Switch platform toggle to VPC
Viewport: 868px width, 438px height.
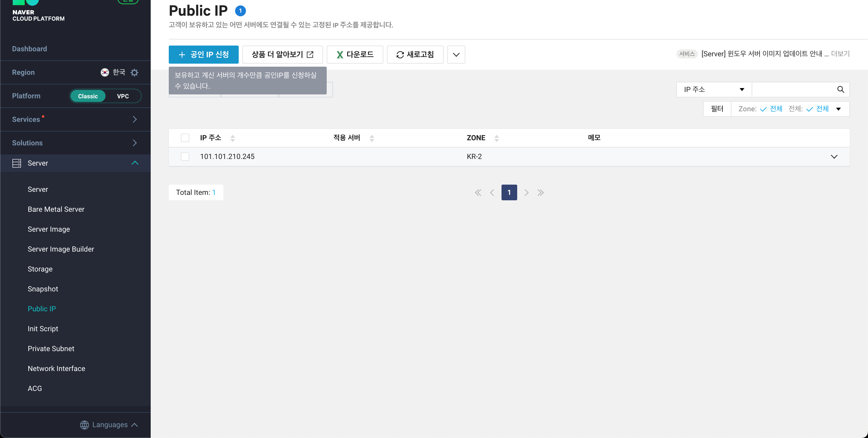(x=123, y=96)
